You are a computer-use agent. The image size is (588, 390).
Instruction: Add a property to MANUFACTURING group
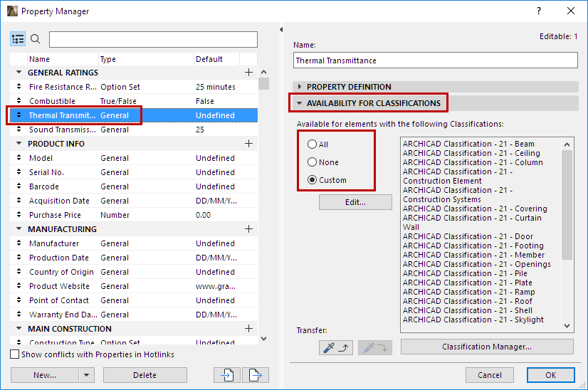(248, 229)
